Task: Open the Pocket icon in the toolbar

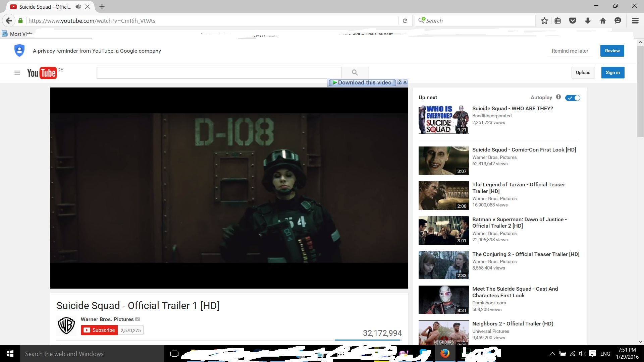Action: [x=573, y=21]
